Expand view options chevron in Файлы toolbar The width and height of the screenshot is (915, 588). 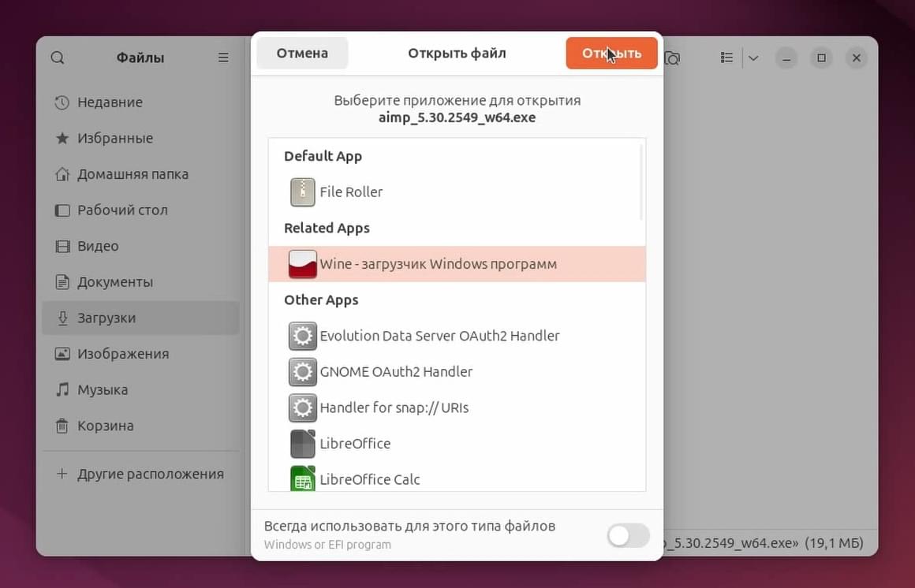753,58
